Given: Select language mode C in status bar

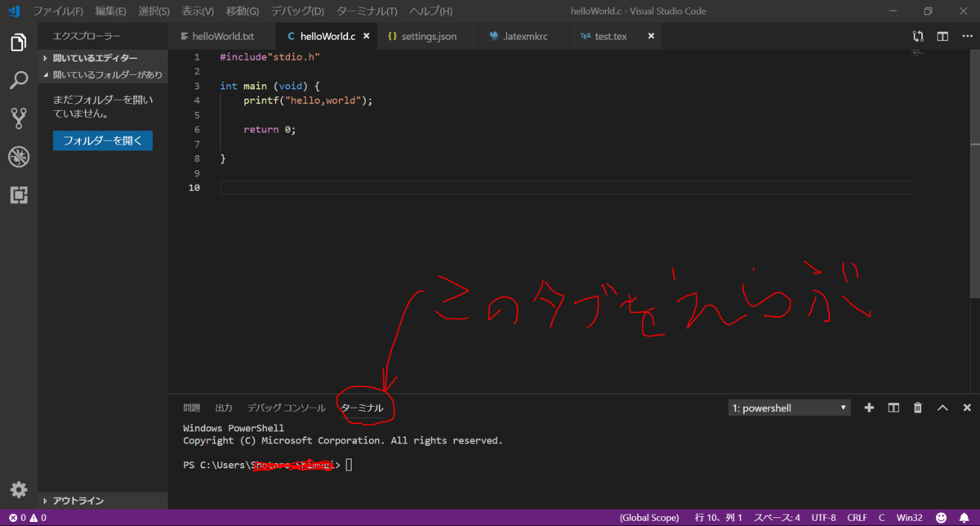Looking at the screenshot, I should [881, 518].
